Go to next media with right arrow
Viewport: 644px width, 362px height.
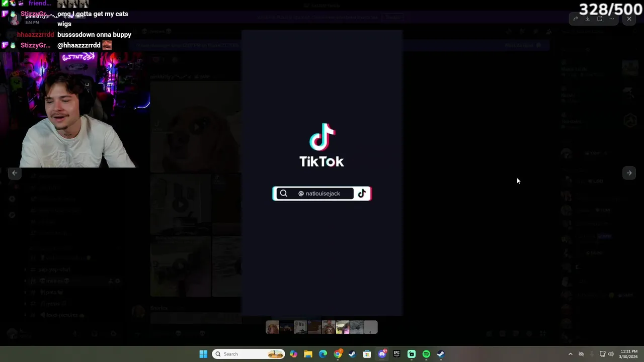point(629,173)
